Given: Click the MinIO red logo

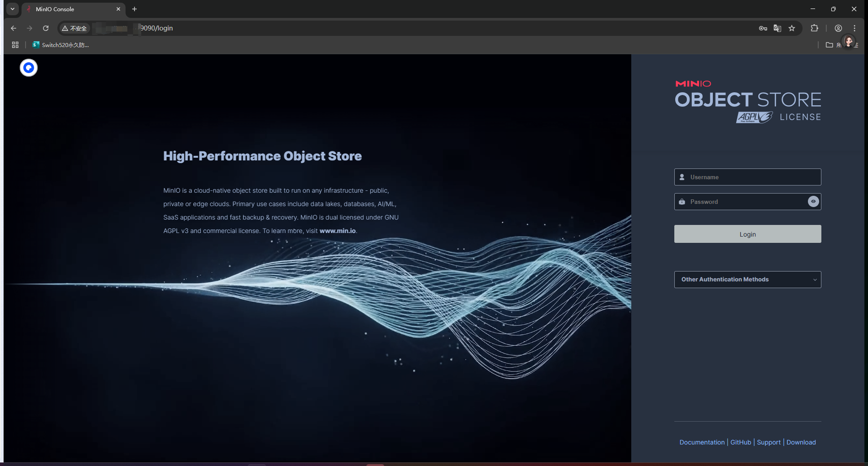Looking at the screenshot, I should (x=693, y=84).
